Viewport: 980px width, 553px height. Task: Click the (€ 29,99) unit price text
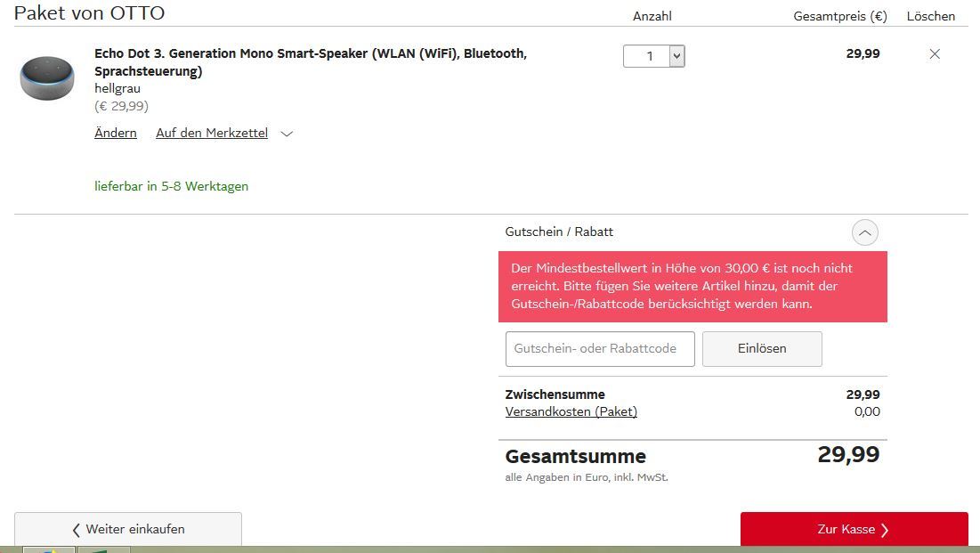pyautogui.click(x=121, y=106)
